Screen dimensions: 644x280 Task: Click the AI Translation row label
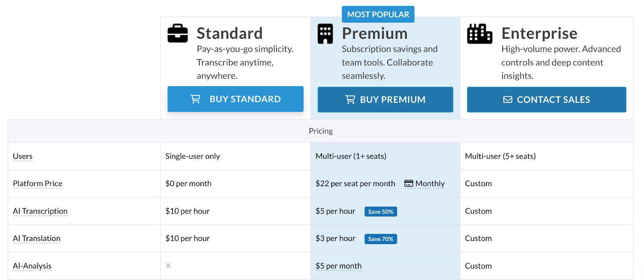pos(37,239)
